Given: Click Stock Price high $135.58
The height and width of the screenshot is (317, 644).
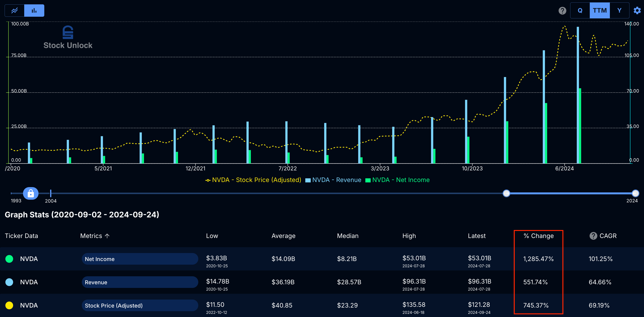Looking at the screenshot, I should point(414,305).
